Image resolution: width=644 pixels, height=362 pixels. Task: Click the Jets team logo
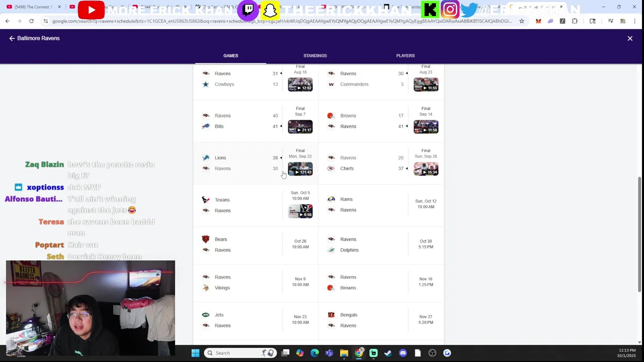(205, 315)
